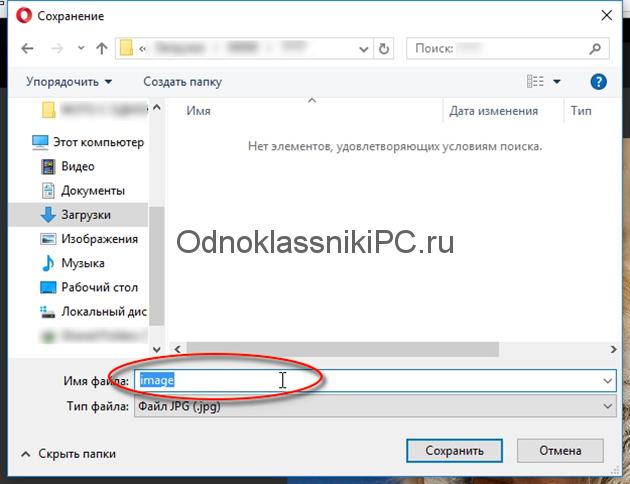Click the forward navigation arrow
Screen dimensions: 630x484
(57, 49)
